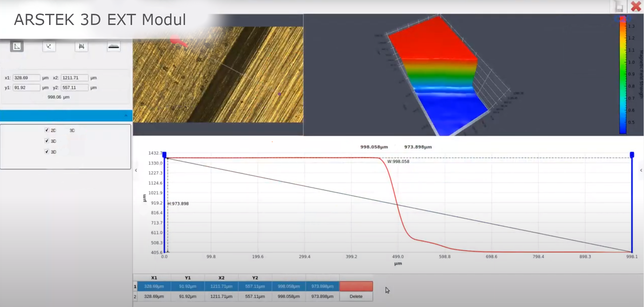The height and width of the screenshot is (307, 644).
Task: Click row 2 cell 973.898µm
Action: [x=322, y=297]
